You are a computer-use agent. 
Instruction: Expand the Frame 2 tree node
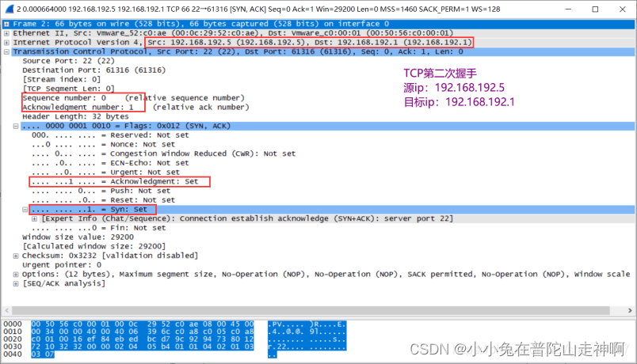tap(7, 24)
